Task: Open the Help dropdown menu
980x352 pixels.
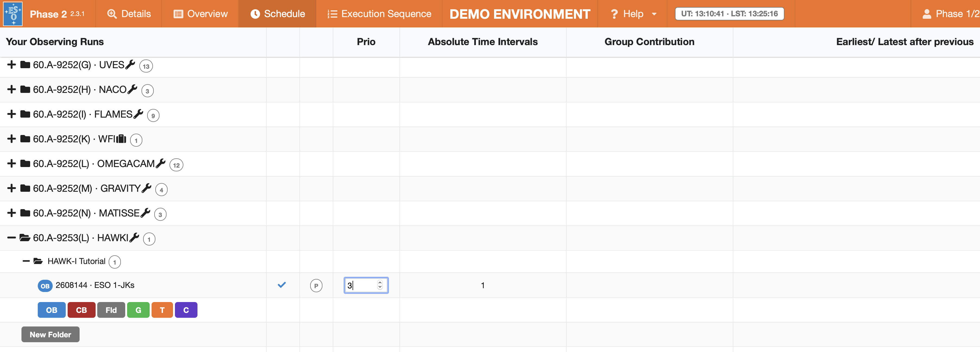Action: pyautogui.click(x=633, y=14)
